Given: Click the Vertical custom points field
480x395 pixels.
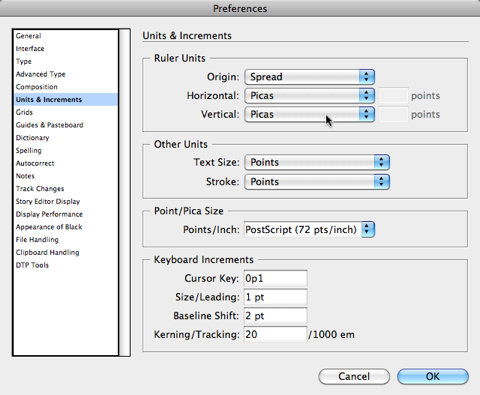Looking at the screenshot, I should coord(393,114).
